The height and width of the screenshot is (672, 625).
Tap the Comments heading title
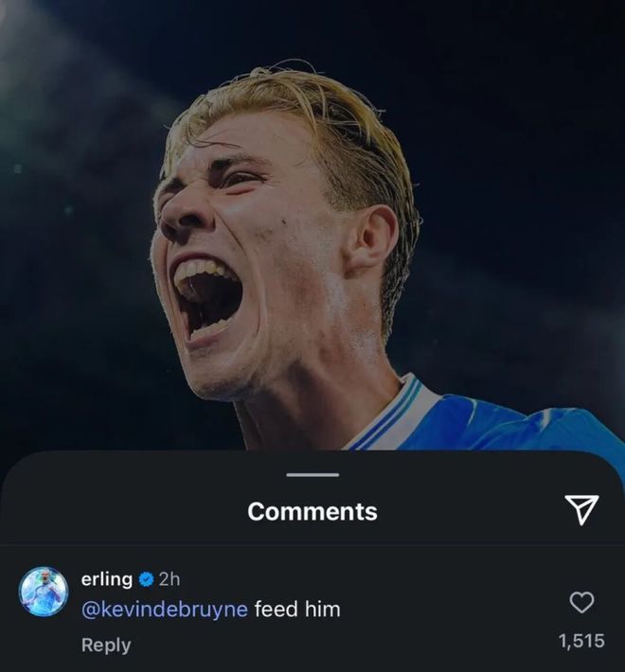[312, 511]
